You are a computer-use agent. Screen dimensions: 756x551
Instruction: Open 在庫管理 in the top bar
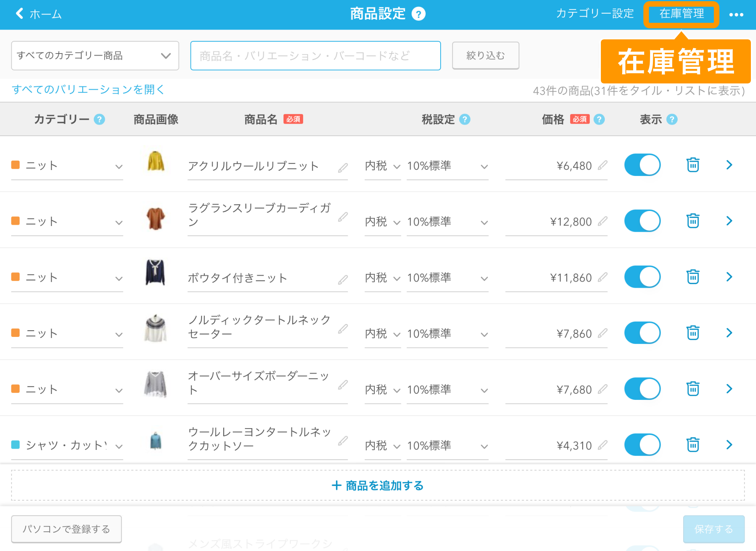(x=682, y=14)
